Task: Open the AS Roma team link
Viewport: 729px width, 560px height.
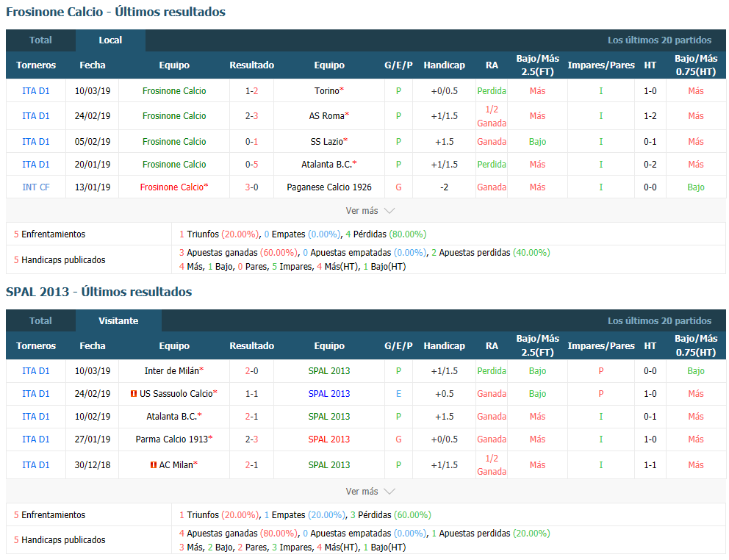Action: pyautogui.click(x=327, y=116)
